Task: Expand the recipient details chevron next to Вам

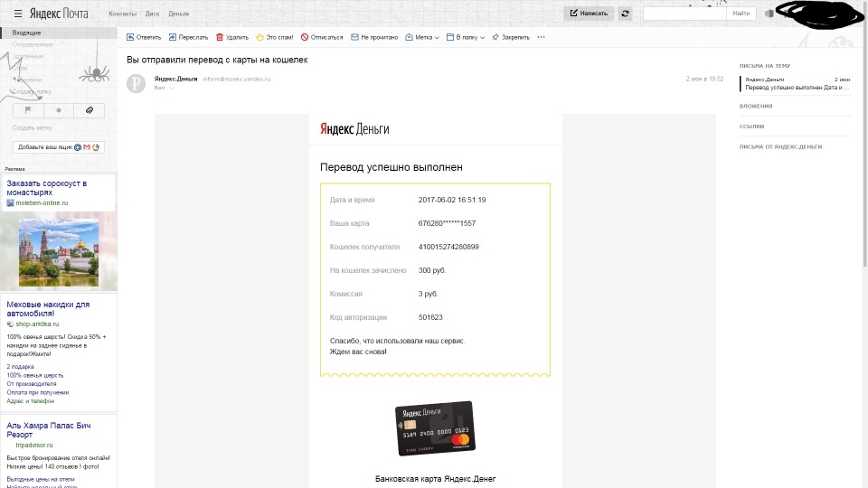Action: tap(172, 88)
